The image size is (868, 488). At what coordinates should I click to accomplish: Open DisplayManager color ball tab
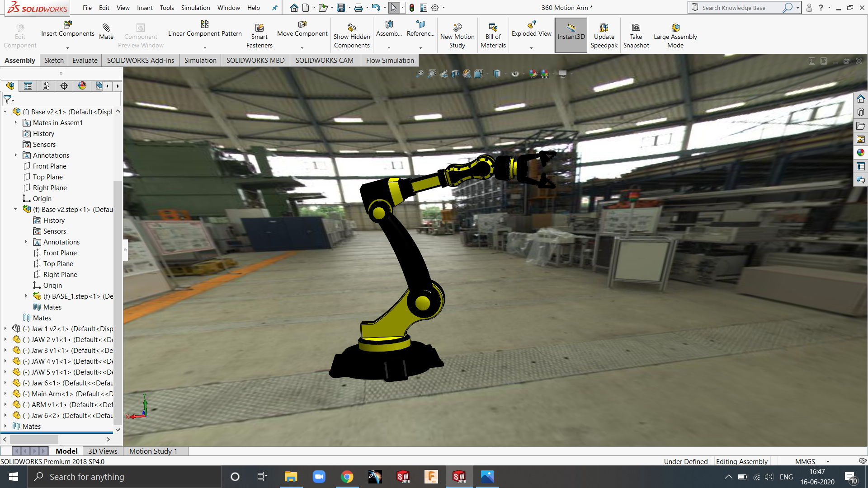pos(82,86)
